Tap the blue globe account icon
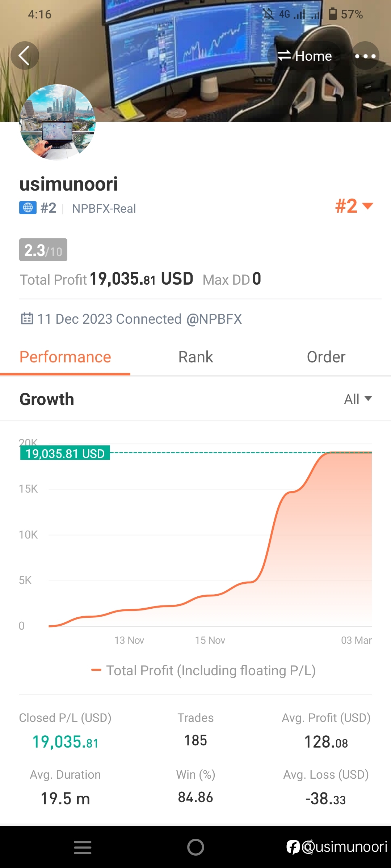The image size is (391, 868). pos(28,208)
